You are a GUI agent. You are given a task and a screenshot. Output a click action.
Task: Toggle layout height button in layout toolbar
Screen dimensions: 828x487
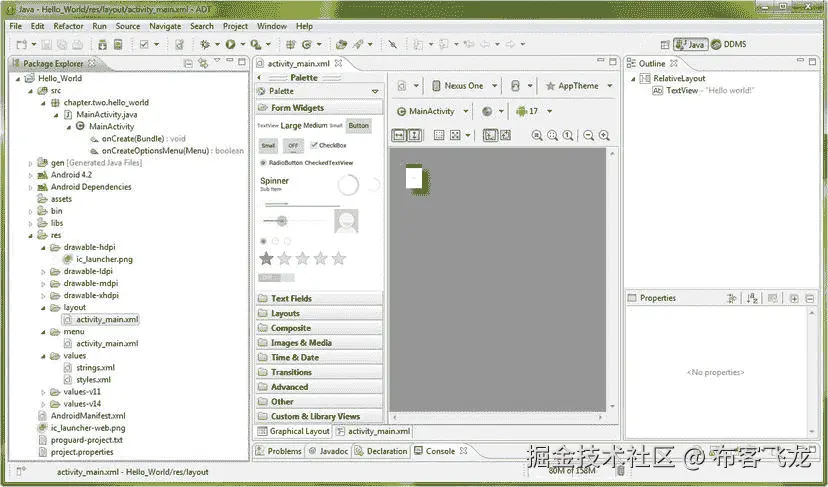point(415,135)
